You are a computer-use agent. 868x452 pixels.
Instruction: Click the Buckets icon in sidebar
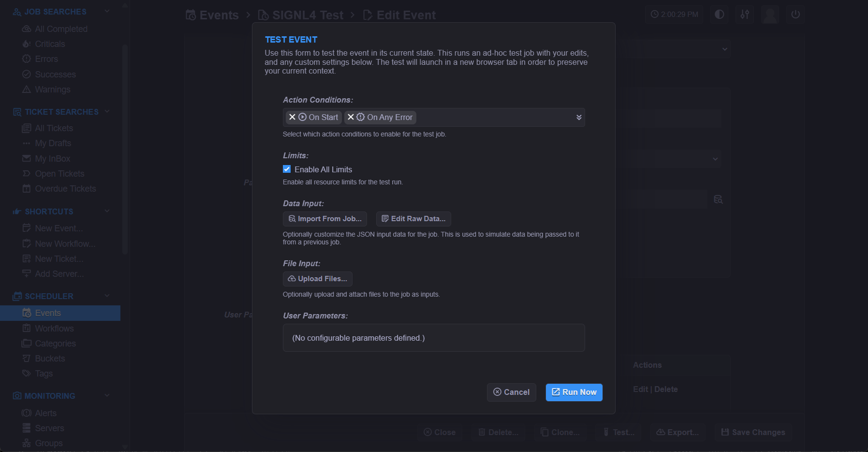pyautogui.click(x=27, y=359)
